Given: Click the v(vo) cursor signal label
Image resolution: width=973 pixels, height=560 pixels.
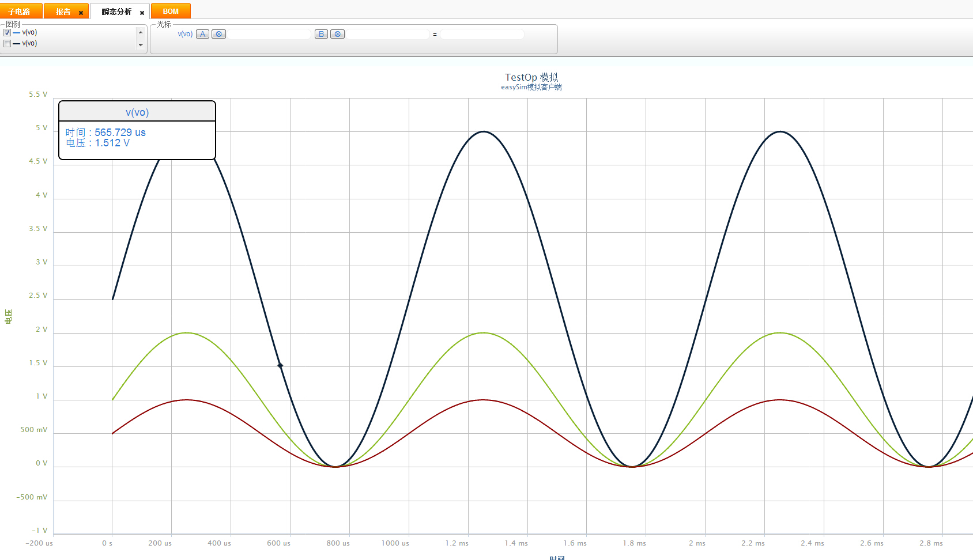Looking at the screenshot, I should [x=185, y=34].
